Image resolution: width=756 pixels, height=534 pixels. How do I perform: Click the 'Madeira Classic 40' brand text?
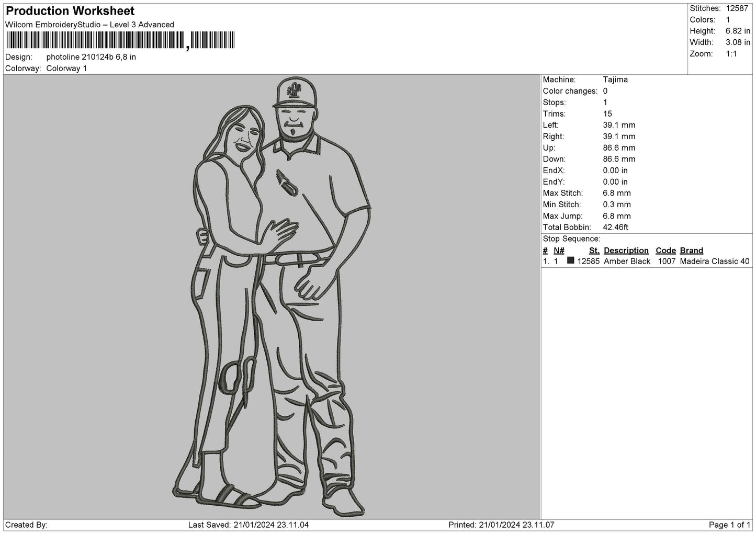coord(715,262)
